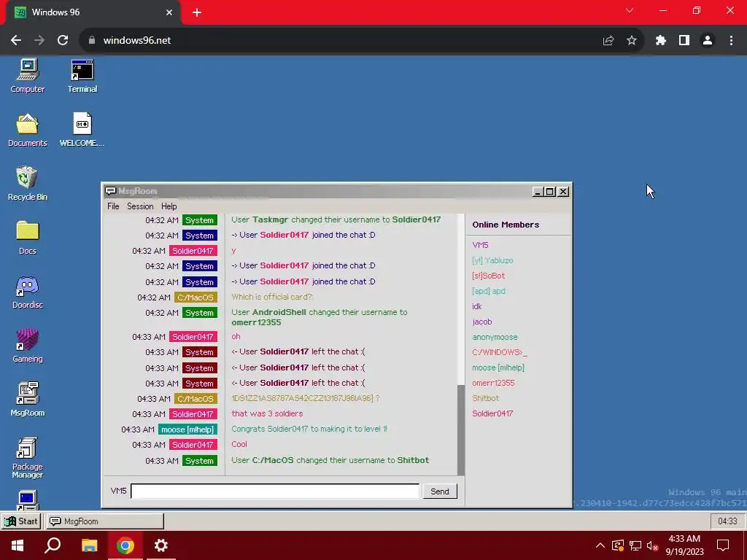Open the Docs folder icon
The image size is (747, 560).
click(27, 238)
